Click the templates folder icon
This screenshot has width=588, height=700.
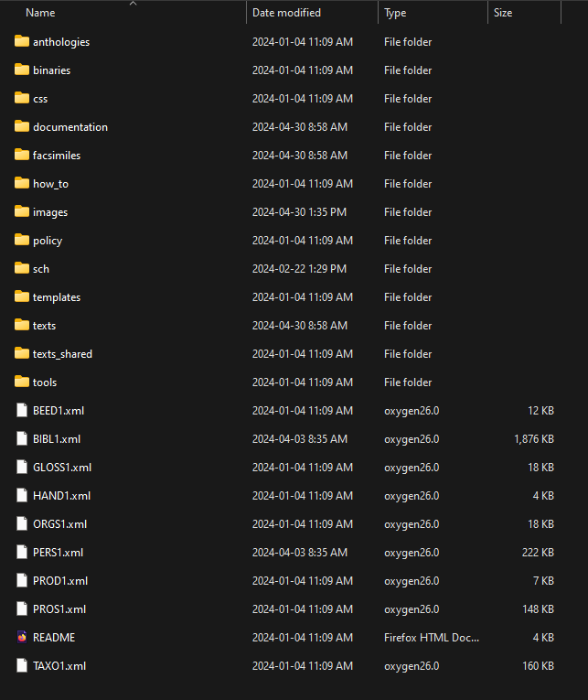[21, 296]
